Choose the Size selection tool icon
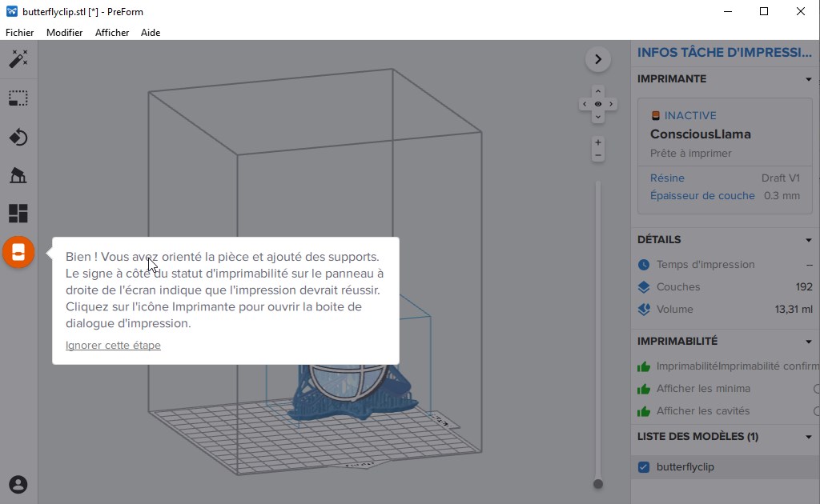 coord(18,98)
